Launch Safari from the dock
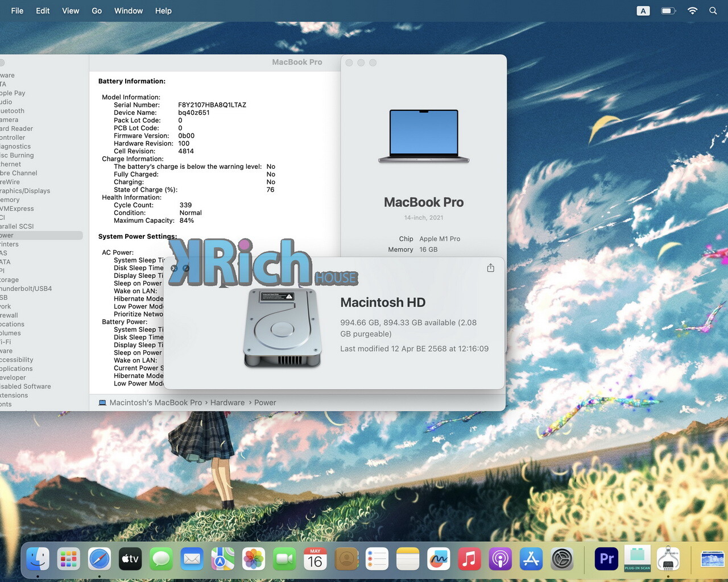This screenshot has height=582, width=728. [100, 559]
